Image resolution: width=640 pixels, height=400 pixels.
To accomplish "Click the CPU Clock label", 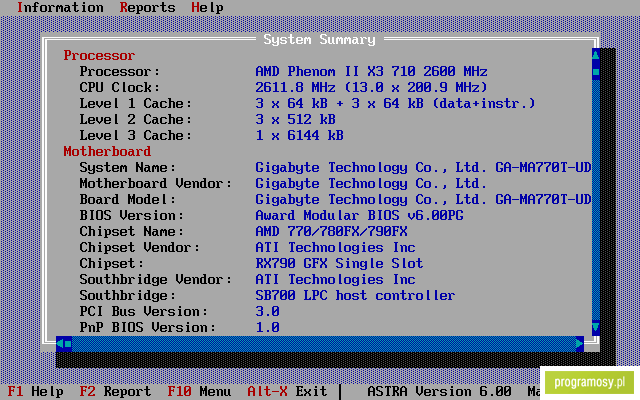I will point(119,87).
